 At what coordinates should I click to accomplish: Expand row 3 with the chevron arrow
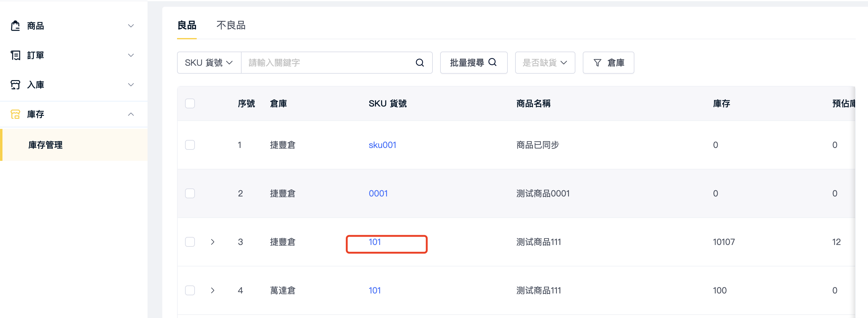coord(213,242)
